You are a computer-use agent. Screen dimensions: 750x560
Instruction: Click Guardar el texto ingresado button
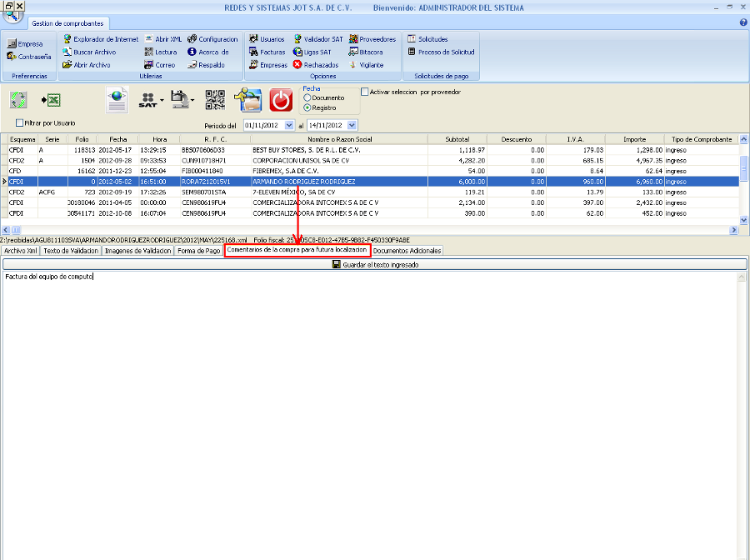click(x=374, y=264)
